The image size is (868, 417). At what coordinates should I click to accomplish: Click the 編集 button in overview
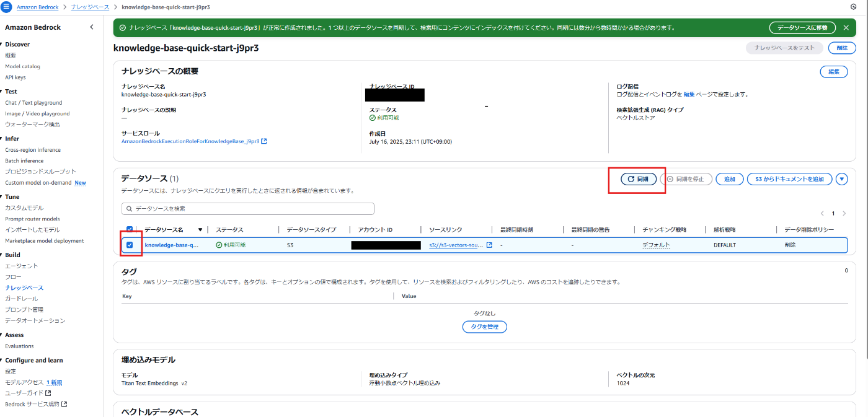tap(834, 72)
